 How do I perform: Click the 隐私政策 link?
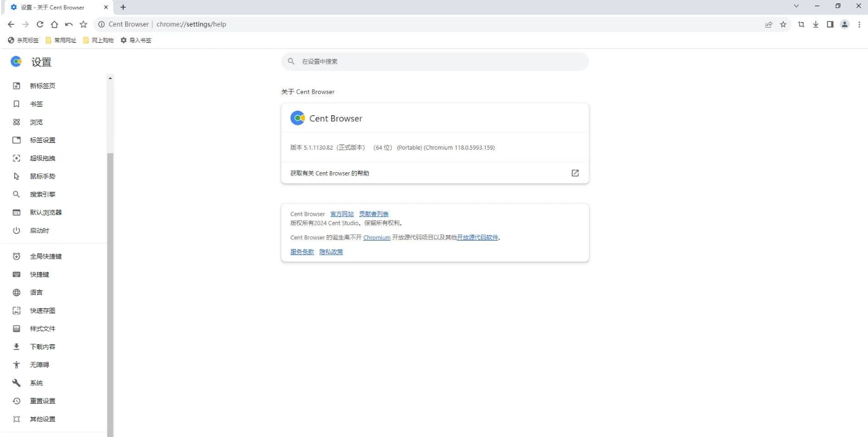tap(331, 252)
